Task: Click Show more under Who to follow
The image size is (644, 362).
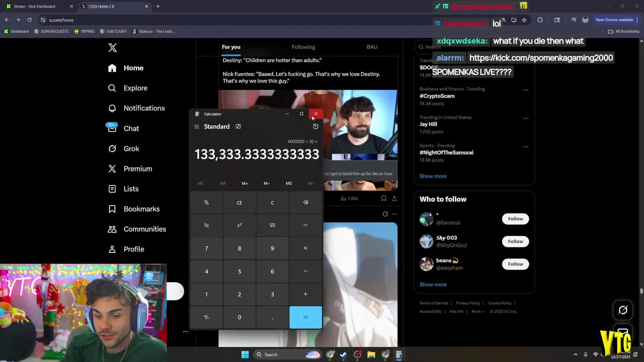Action: [433, 285]
